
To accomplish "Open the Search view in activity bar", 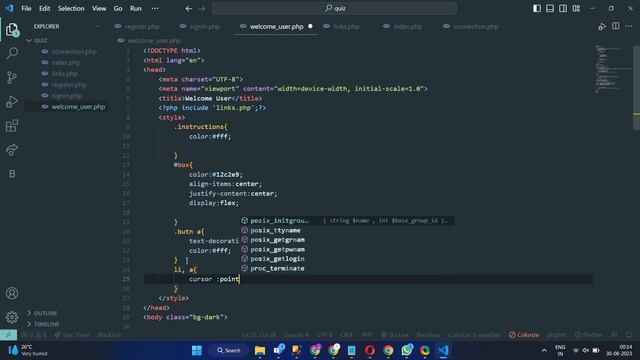I will [12, 53].
